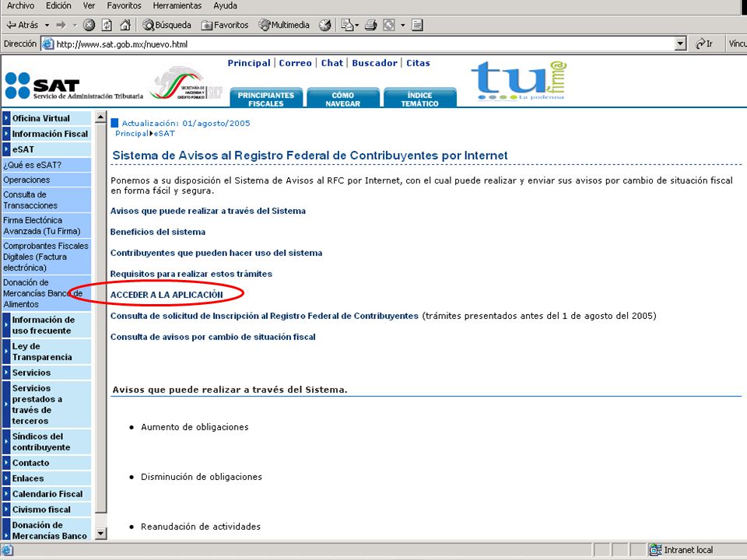Click the status bar page icon

7,550
